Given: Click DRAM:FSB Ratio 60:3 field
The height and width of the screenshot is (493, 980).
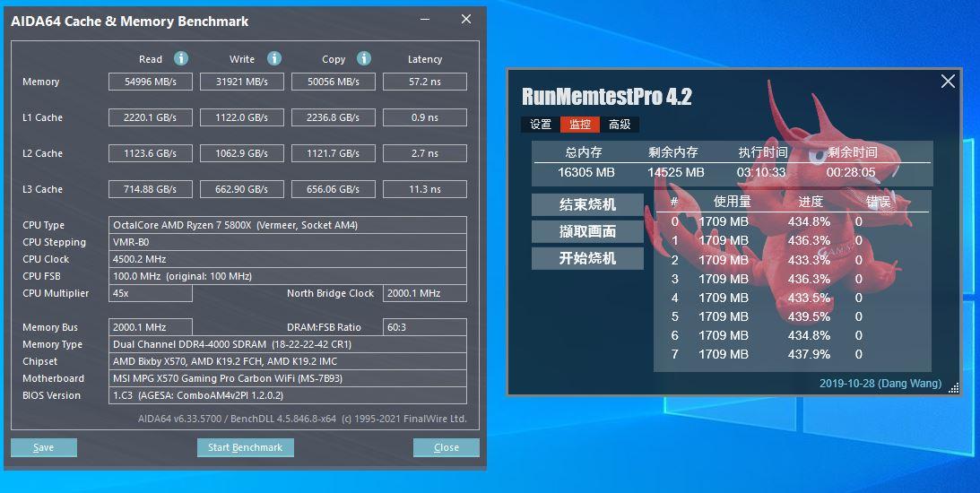Looking at the screenshot, I should click(x=425, y=327).
